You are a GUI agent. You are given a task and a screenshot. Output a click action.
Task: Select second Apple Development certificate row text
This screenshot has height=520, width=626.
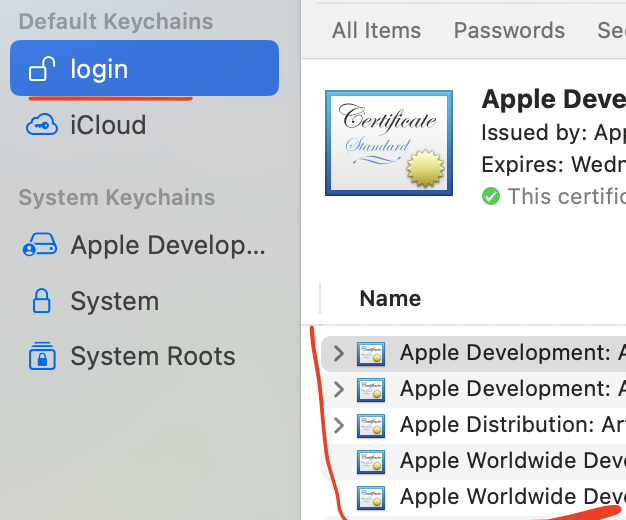513,389
